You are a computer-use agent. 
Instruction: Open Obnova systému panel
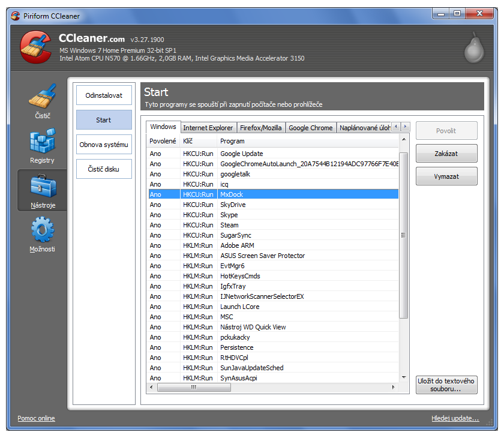click(x=104, y=145)
